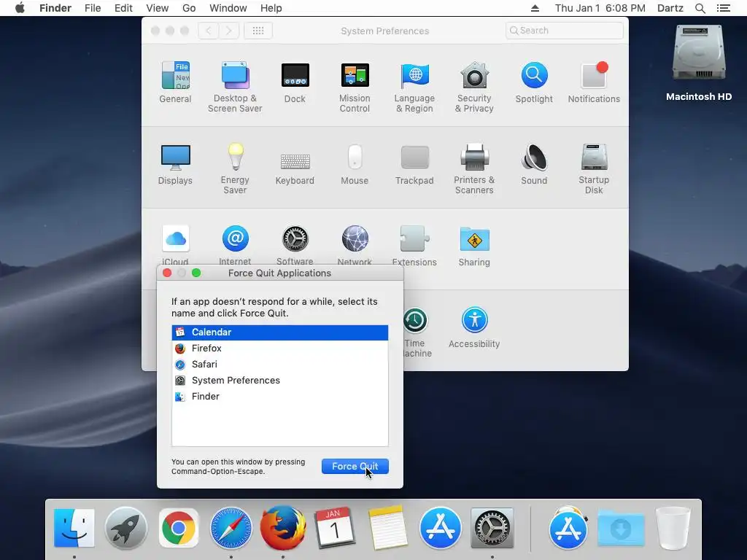The height and width of the screenshot is (560, 747).
Task: Open Mission Control preferences
Action: click(x=355, y=87)
